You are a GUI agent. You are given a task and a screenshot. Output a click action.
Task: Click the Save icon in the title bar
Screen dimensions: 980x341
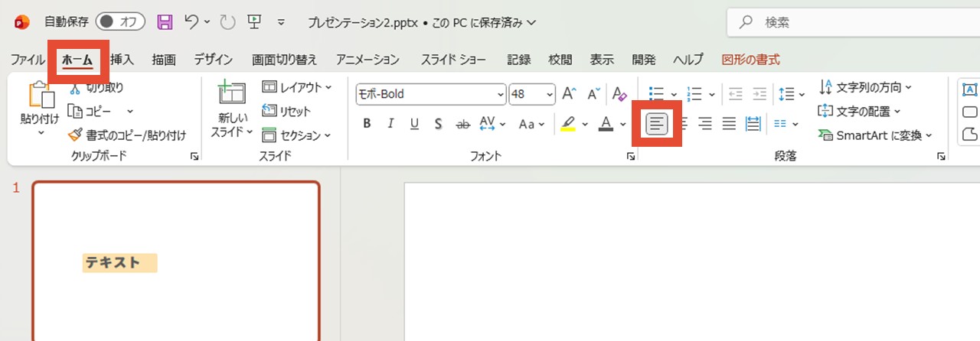[165, 22]
